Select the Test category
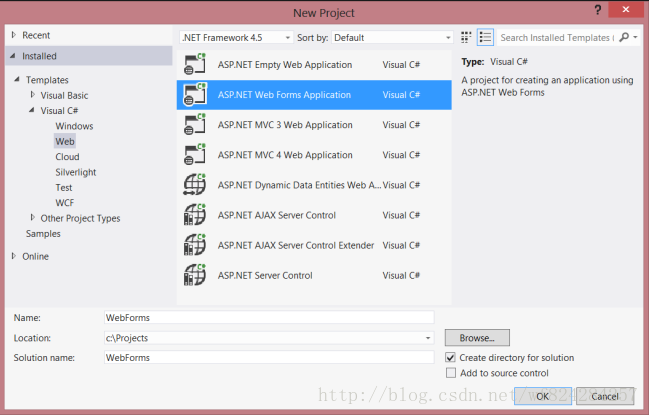The height and width of the screenshot is (415, 649). click(x=64, y=187)
